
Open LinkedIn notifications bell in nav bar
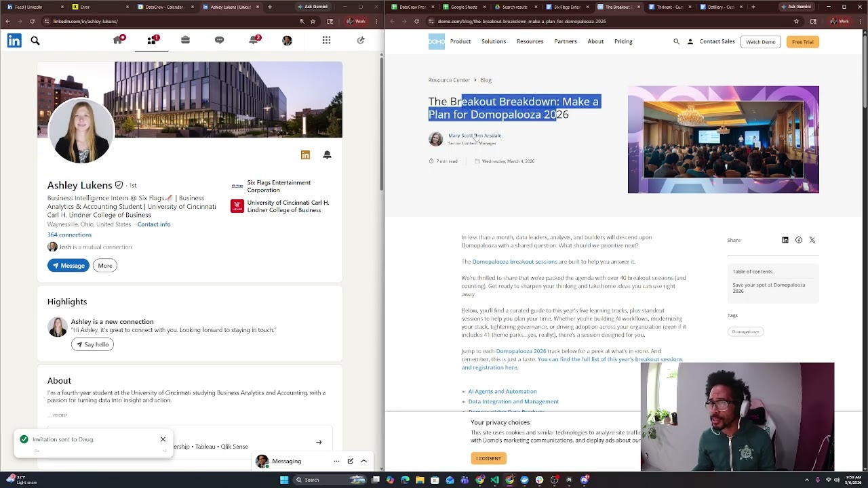coord(254,41)
